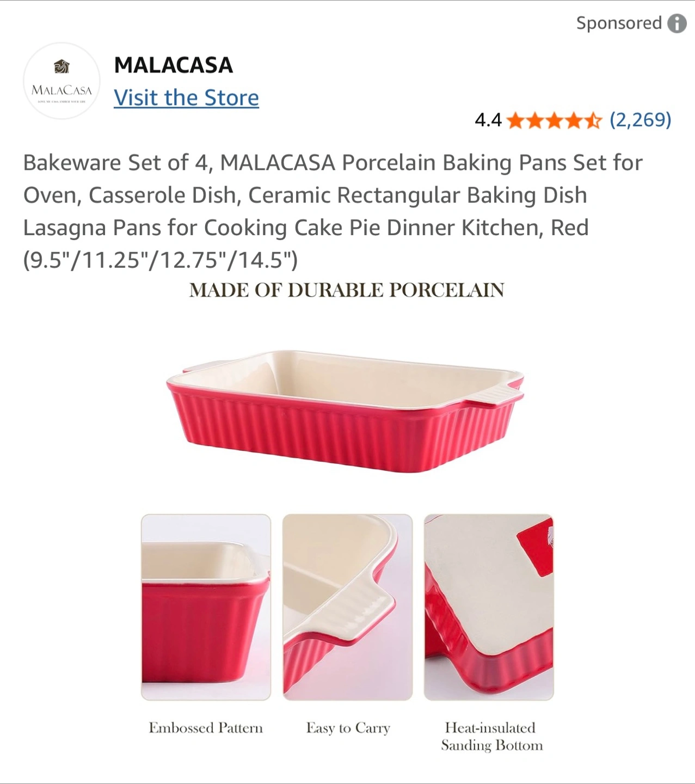Click the Embossed Pattern caption
The height and width of the screenshot is (784, 695).
tap(206, 728)
